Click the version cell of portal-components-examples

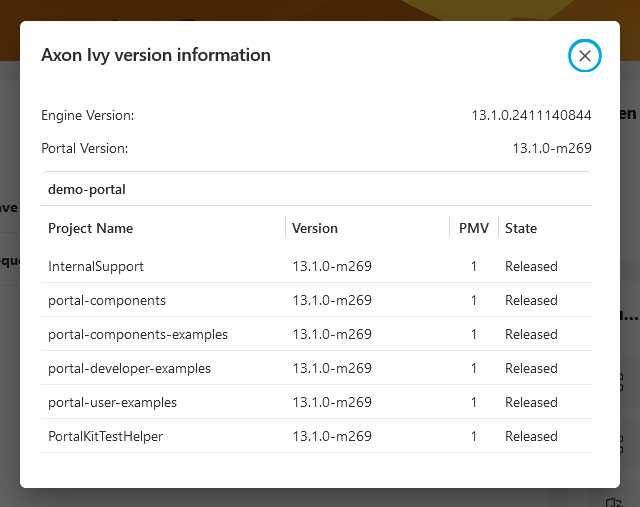click(x=332, y=334)
